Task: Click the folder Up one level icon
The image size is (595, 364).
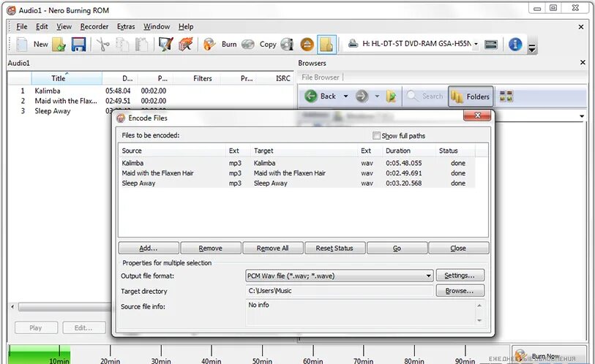Action: [391, 96]
